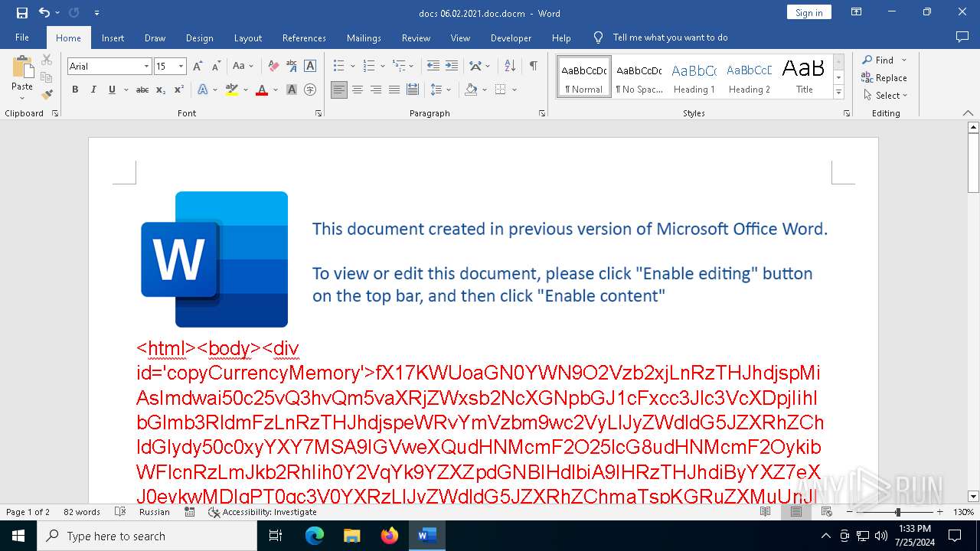Switch to the Insert tab
Image resolution: width=980 pixels, height=551 pixels.
113,37
